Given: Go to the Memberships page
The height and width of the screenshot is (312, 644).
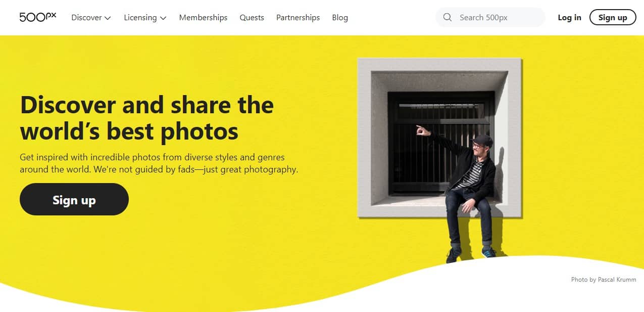Looking at the screenshot, I should click(x=203, y=17).
